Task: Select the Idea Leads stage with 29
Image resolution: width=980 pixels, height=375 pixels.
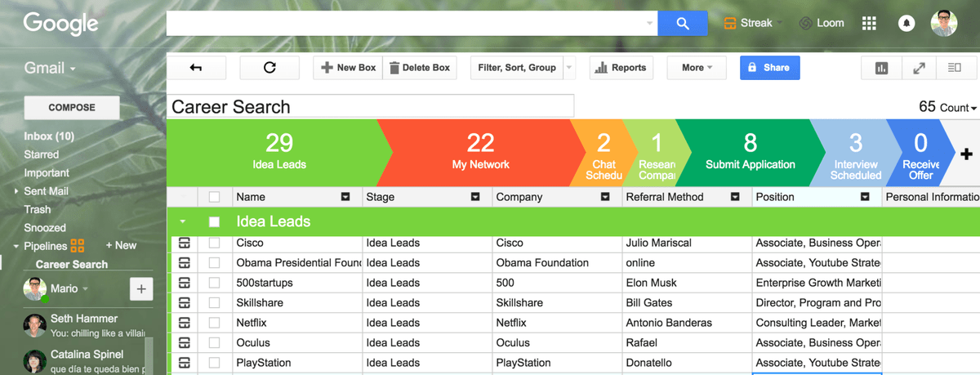Action: (x=279, y=153)
